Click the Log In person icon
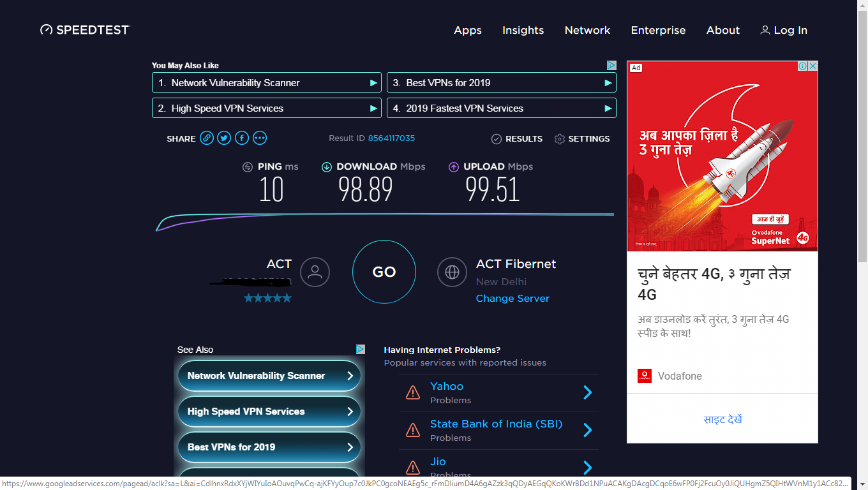The image size is (868, 490). pos(765,30)
